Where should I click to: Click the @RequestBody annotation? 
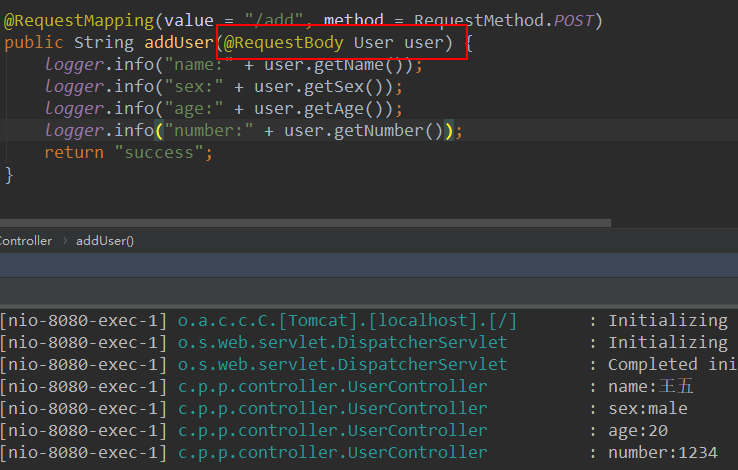[x=284, y=43]
